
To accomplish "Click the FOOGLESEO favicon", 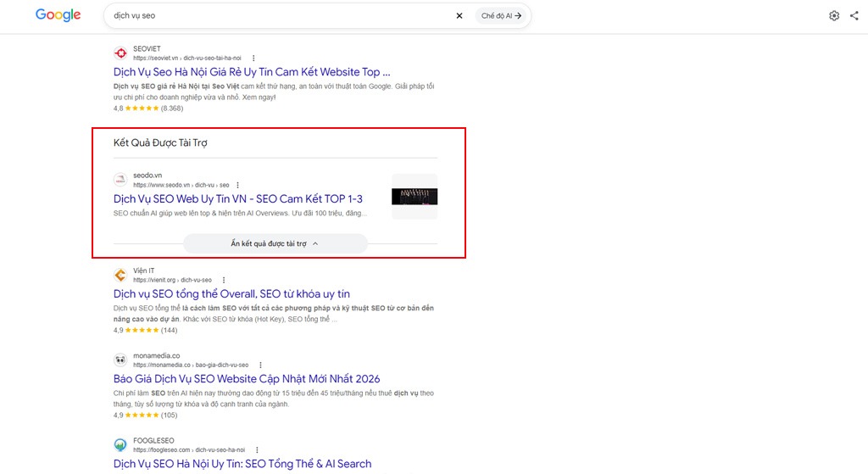I will click(x=120, y=444).
